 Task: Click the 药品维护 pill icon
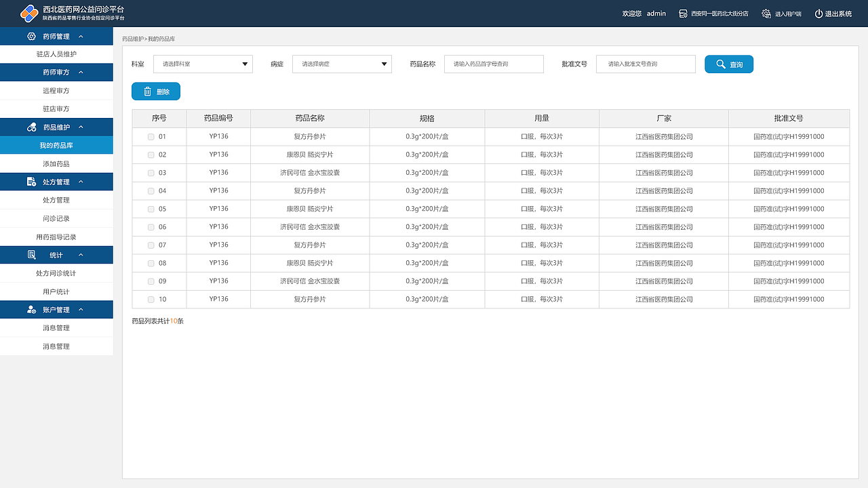point(31,127)
